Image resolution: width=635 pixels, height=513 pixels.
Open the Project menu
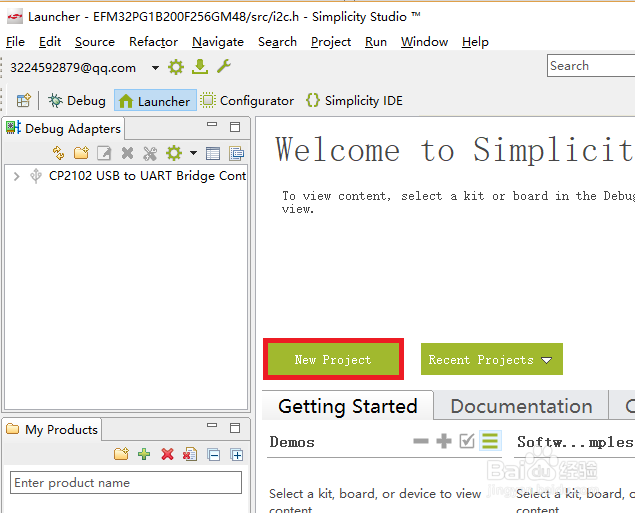[331, 42]
